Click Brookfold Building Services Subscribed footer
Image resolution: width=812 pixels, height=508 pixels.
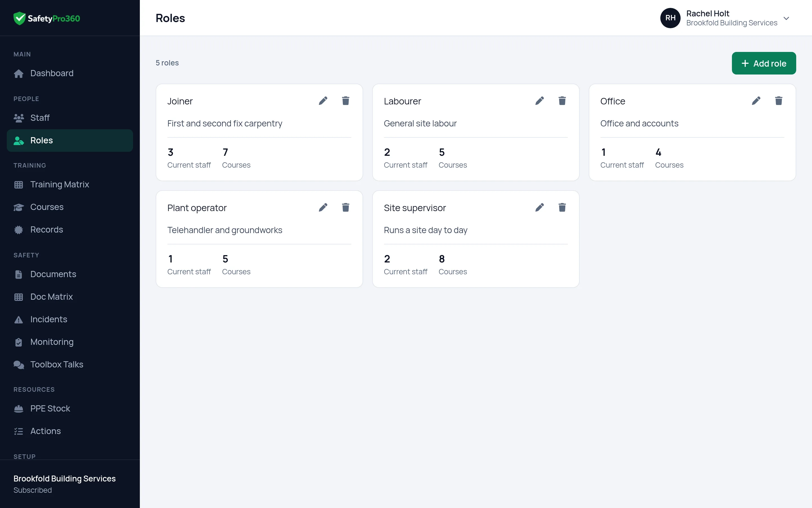[64, 484]
